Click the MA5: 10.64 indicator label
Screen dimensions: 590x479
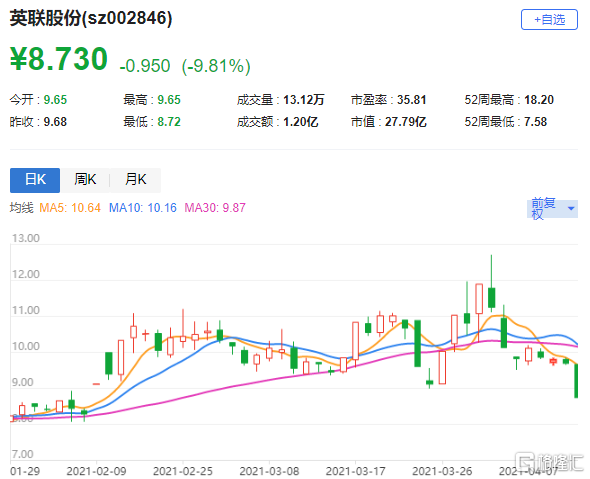click(x=70, y=208)
